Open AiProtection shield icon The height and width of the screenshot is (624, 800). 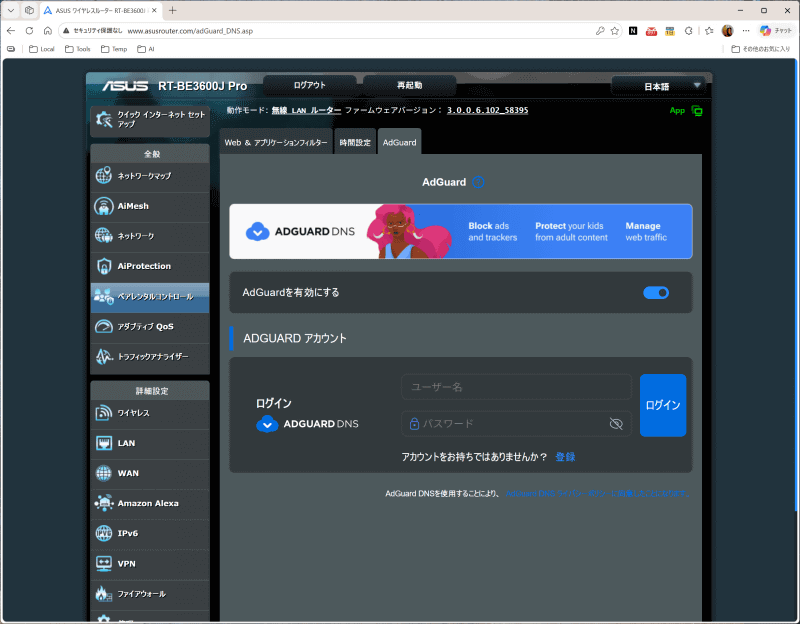pyautogui.click(x=104, y=266)
